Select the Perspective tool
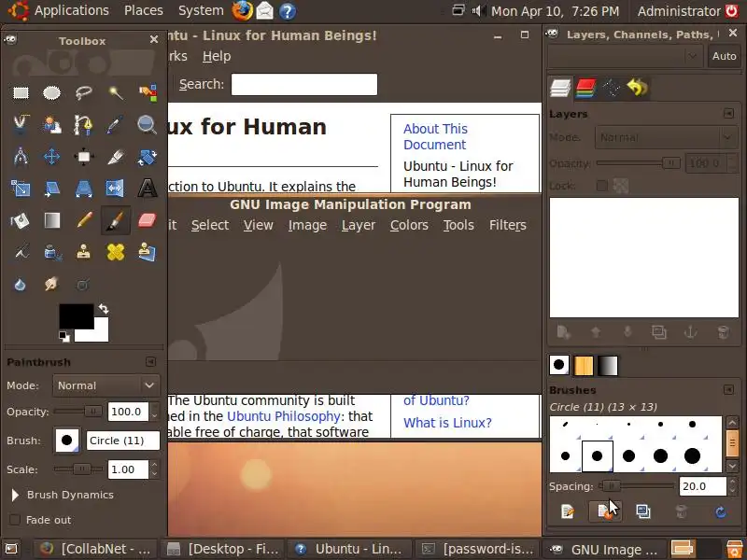Viewport: 747px width, 560px height. pos(84,189)
